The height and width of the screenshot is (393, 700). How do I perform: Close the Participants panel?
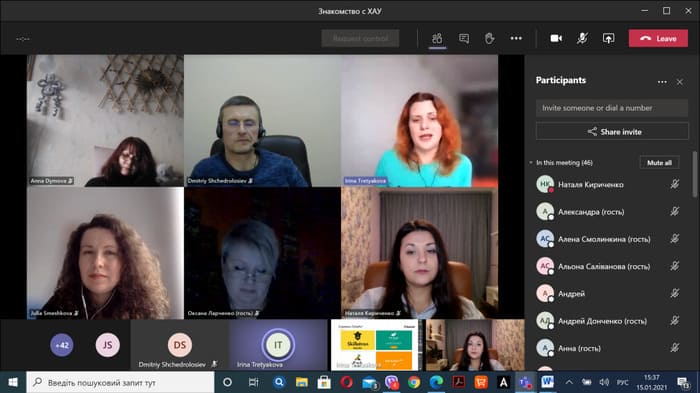click(679, 82)
